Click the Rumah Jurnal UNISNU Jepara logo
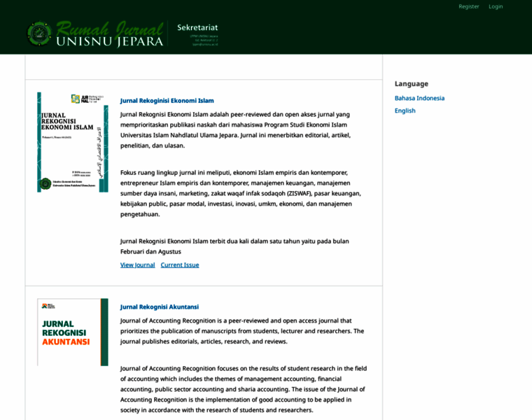 tap(95, 34)
